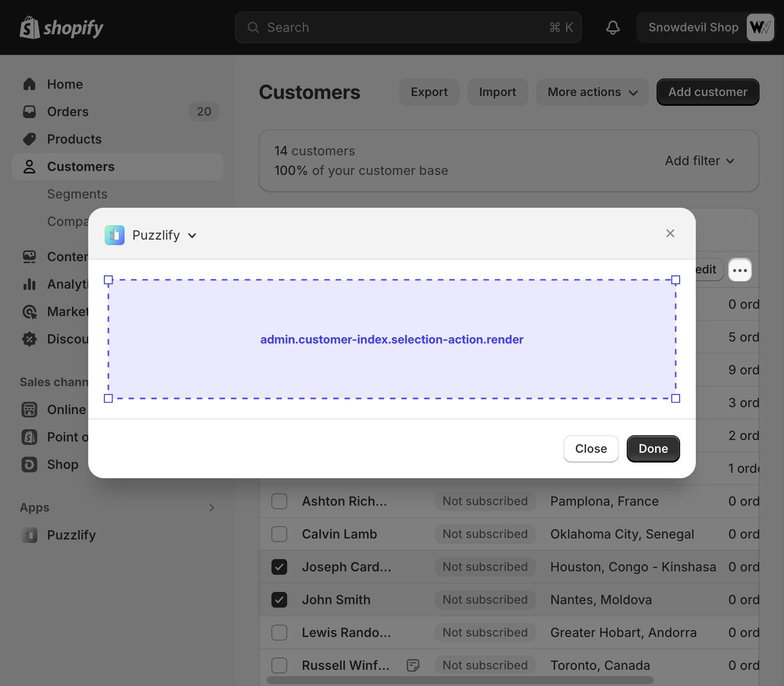Screen dimensions: 784x686
Task: Click the Products tag icon
Action: [x=29, y=139]
